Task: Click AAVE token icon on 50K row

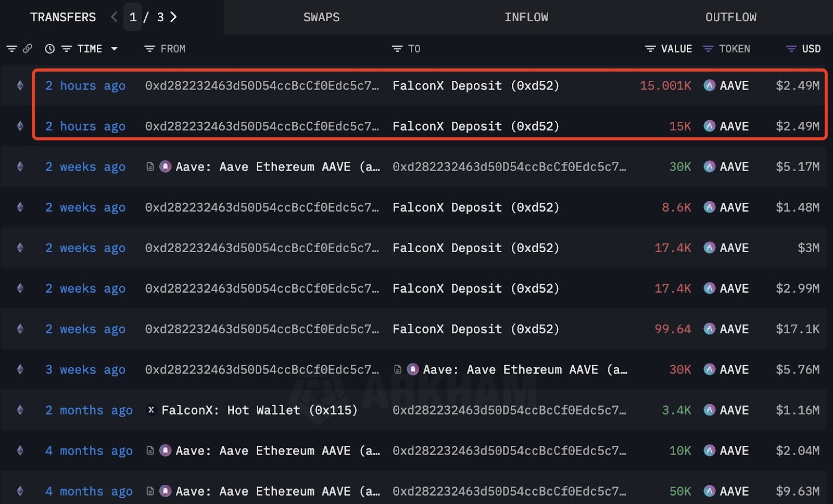Action: pyautogui.click(x=709, y=491)
